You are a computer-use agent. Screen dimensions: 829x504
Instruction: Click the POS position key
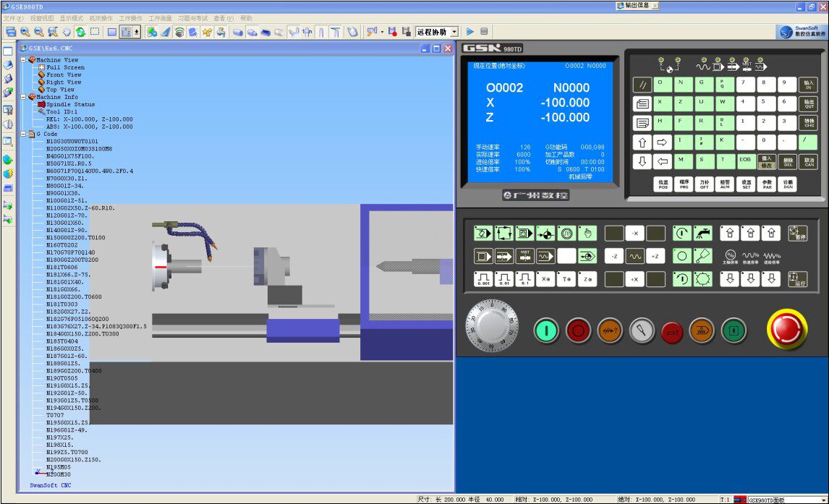point(663,184)
